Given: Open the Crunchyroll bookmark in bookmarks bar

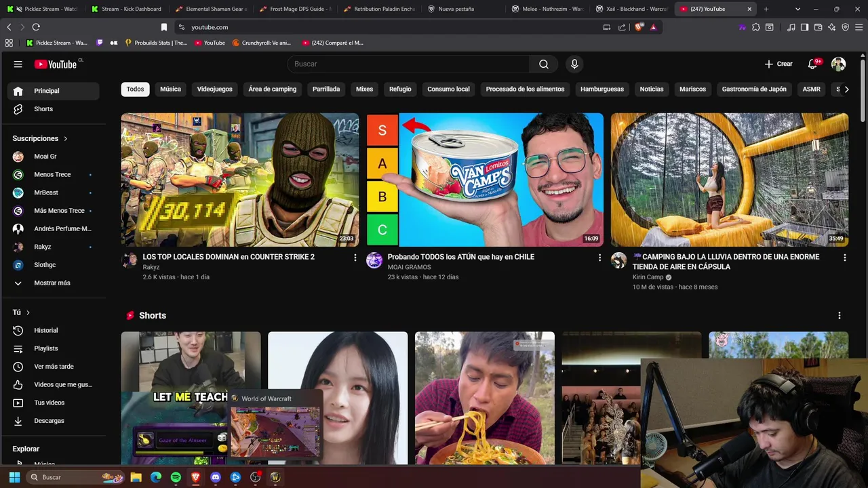Looking at the screenshot, I should 262,43.
